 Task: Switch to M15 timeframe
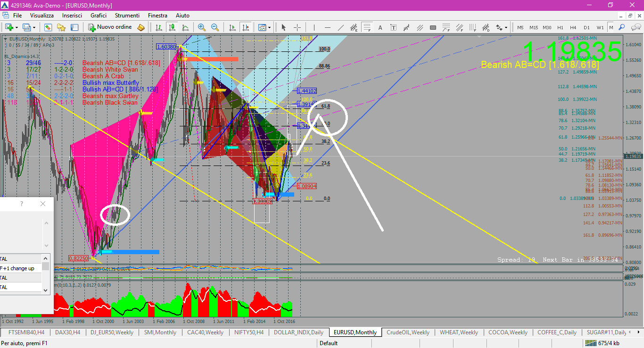(534, 27)
